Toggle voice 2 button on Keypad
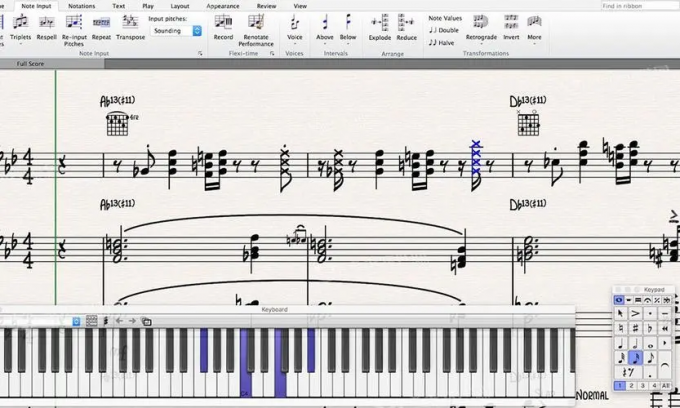This screenshot has width=680, height=408. click(634, 385)
